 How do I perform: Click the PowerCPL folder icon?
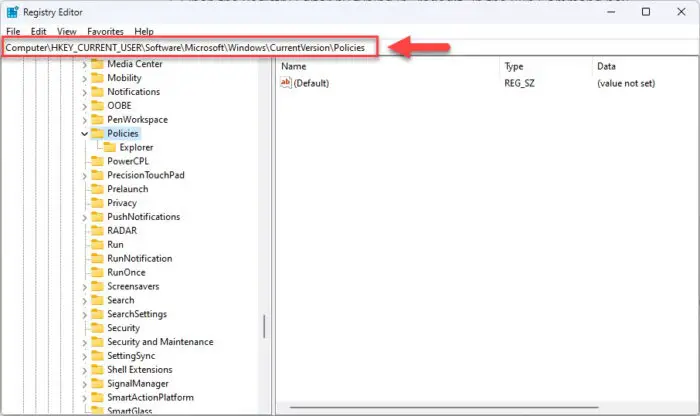click(x=97, y=161)
